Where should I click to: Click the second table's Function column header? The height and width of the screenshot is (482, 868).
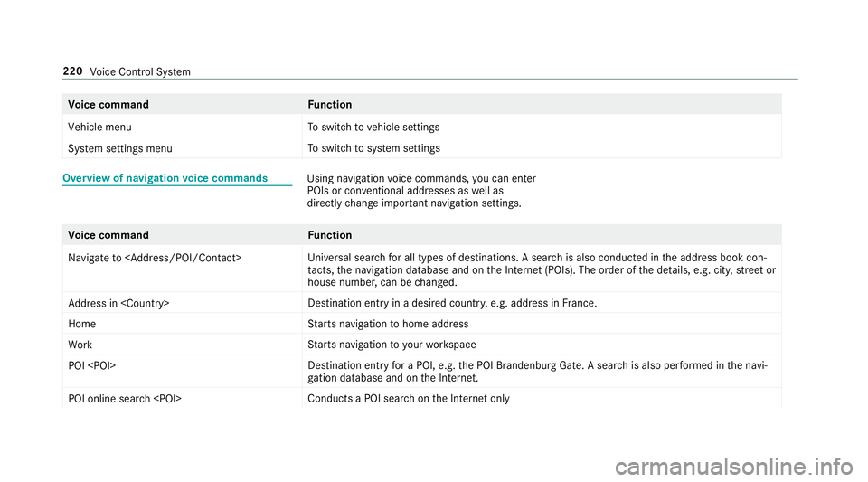click(330, 235)
